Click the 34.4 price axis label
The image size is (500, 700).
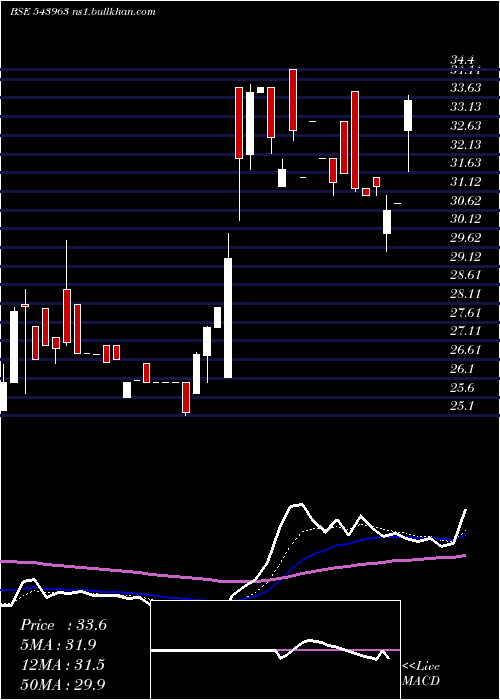(462, 59)
